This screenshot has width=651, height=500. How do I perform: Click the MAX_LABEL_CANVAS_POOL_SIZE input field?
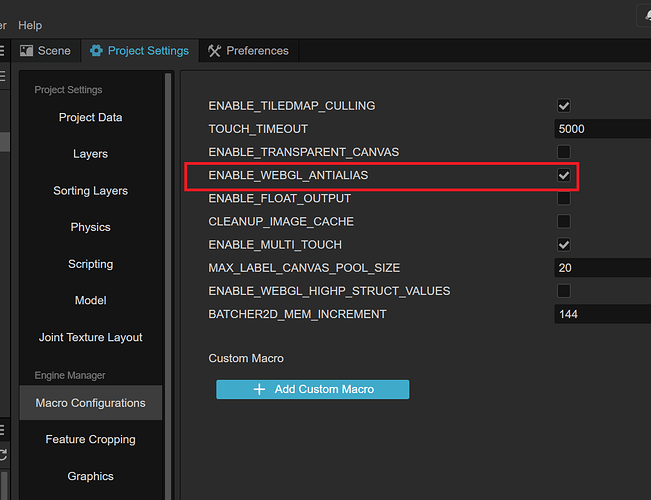pyautogui.click(x=602, y=268)
